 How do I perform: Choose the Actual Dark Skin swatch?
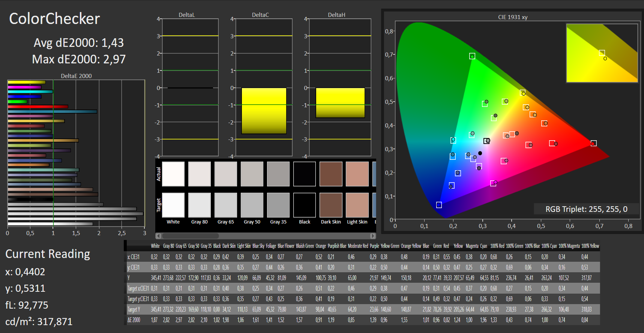point(331,174)
